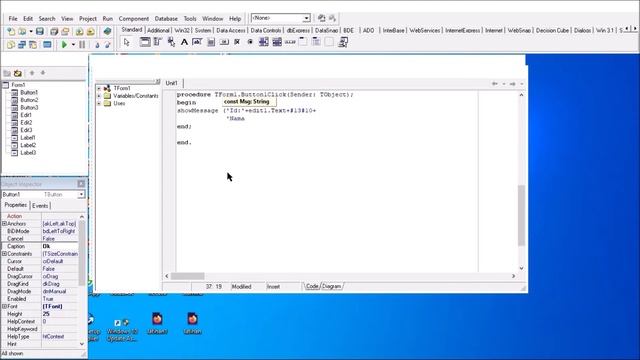640x360 pixels.
Task: Expand Variables/Constants node
Action: click(99, 96)
